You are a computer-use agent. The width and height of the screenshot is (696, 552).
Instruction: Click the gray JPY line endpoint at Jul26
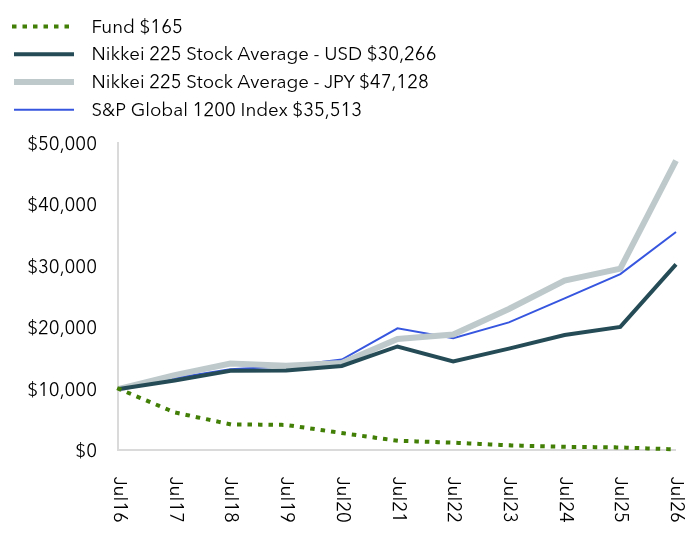click(675, 162)
